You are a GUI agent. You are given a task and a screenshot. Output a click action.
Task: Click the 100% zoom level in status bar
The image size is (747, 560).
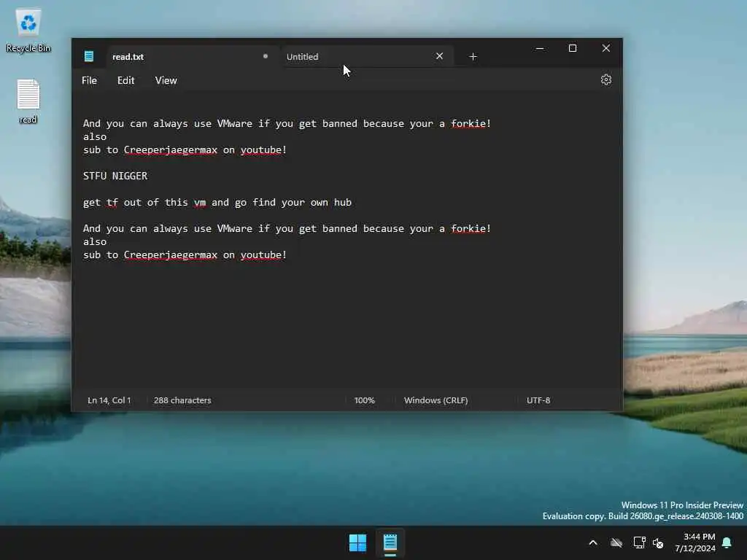pyautogui.click(x=365, y=400)
